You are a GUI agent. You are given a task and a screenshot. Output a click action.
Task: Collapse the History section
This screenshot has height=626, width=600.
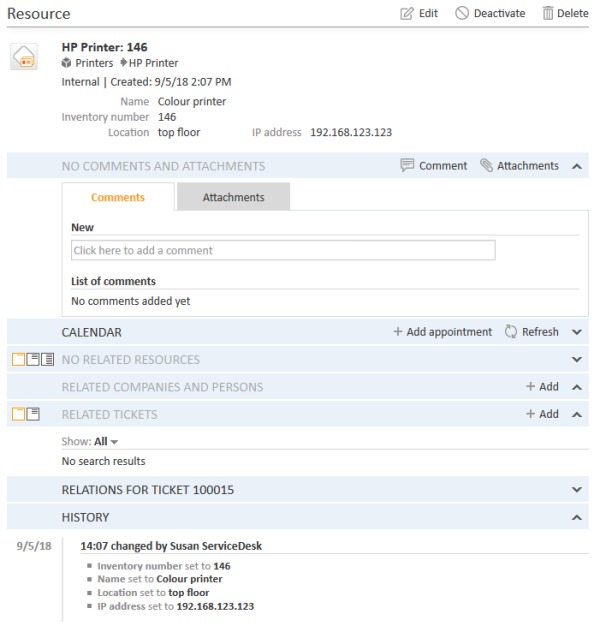click(x=577, y=518)
